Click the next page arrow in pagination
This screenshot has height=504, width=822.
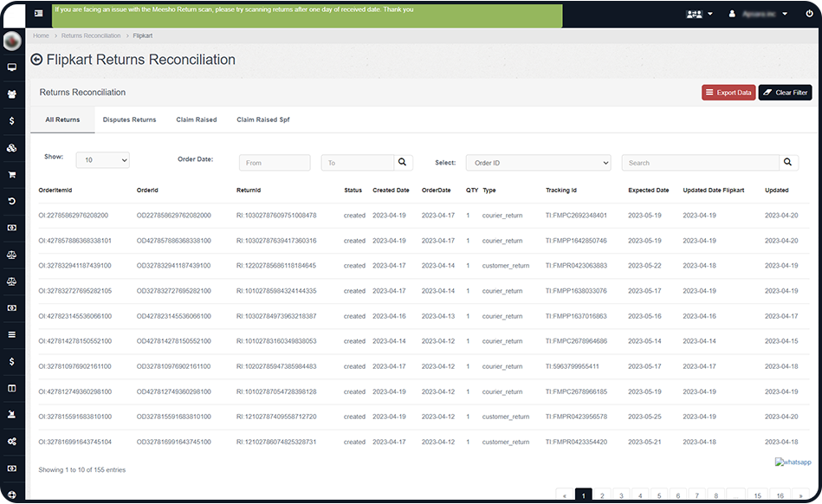pyautogui.click(x=800, y=495)
